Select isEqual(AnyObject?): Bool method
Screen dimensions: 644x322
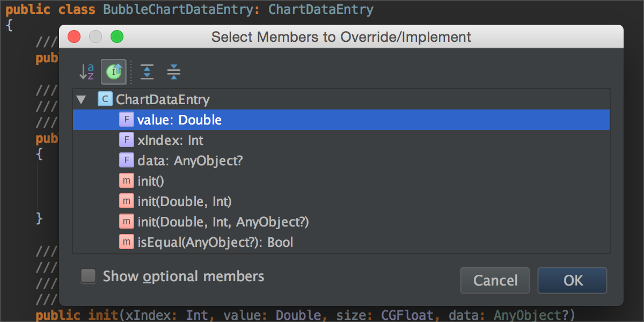[215, 243]
